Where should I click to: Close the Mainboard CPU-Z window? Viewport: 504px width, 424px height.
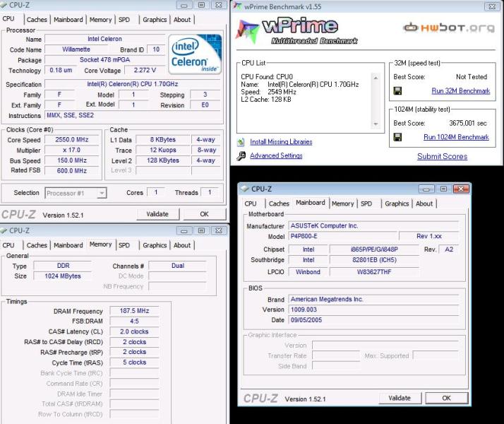[x=461, y=189]
